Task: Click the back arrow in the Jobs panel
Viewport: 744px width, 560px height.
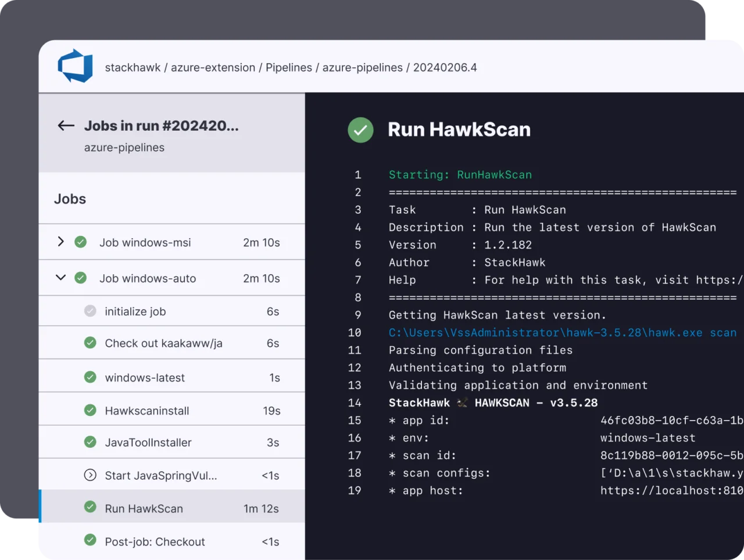Action: pos(65,125)
